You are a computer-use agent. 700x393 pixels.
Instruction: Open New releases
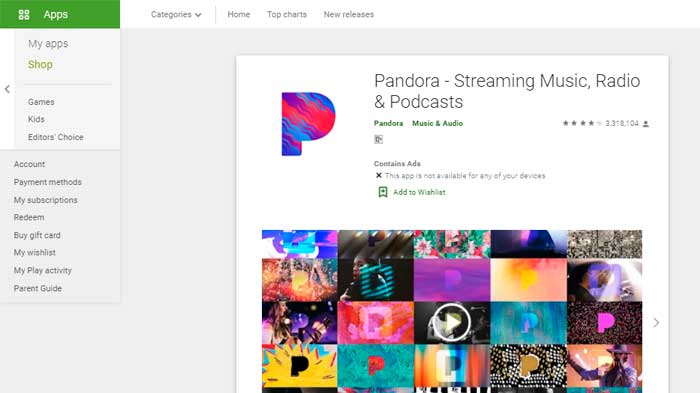tap(349, 14)
